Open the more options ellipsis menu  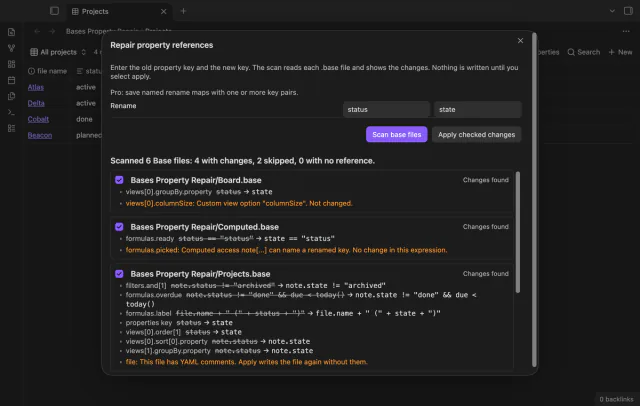pos(626,31)
